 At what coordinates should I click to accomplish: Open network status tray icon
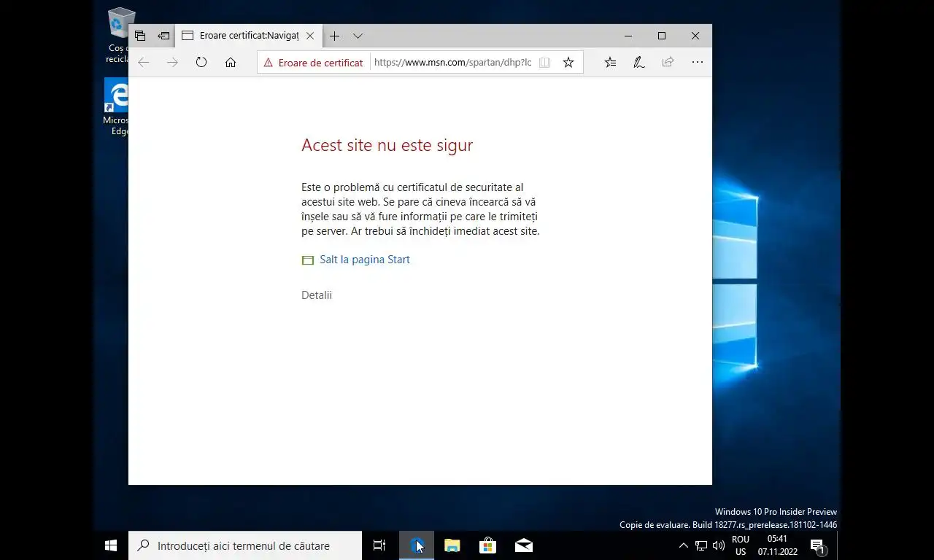point(701,545)
